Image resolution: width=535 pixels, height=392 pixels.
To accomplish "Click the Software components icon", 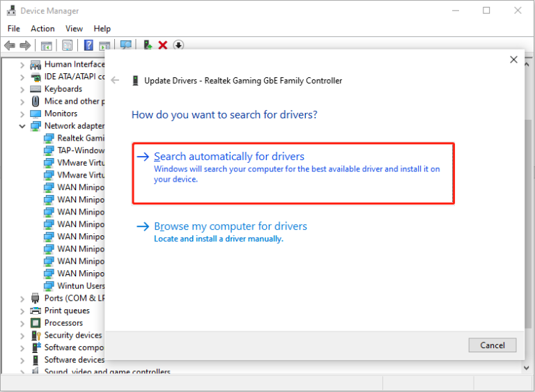I will [36, 347].
